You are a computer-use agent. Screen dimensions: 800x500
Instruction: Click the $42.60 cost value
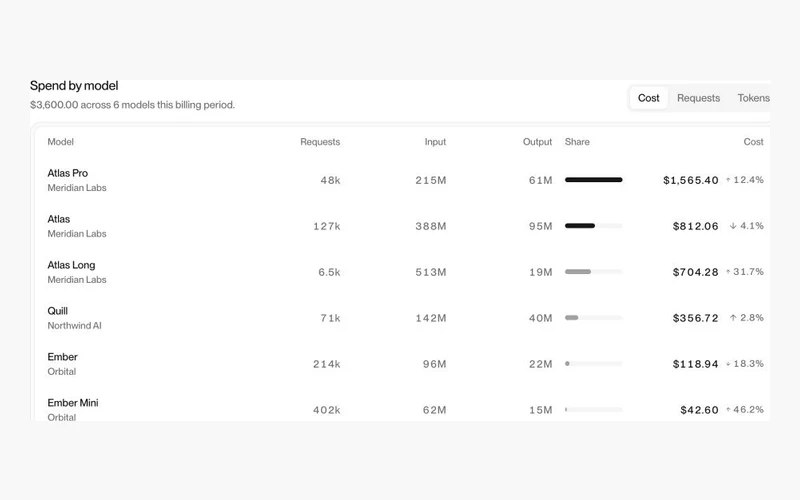pos(699,410)
